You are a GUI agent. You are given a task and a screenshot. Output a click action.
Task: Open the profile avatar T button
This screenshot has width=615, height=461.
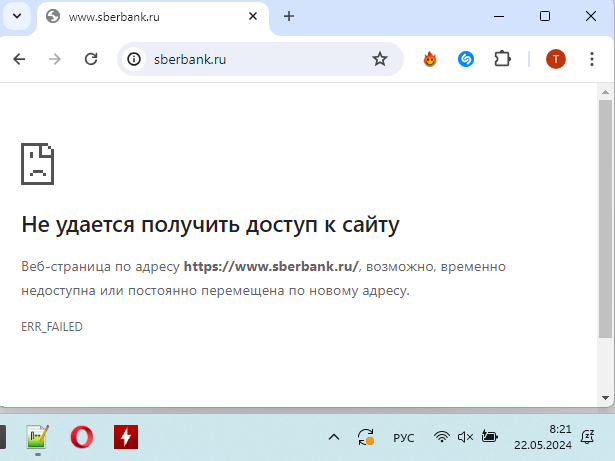click(x=556, y=59)
